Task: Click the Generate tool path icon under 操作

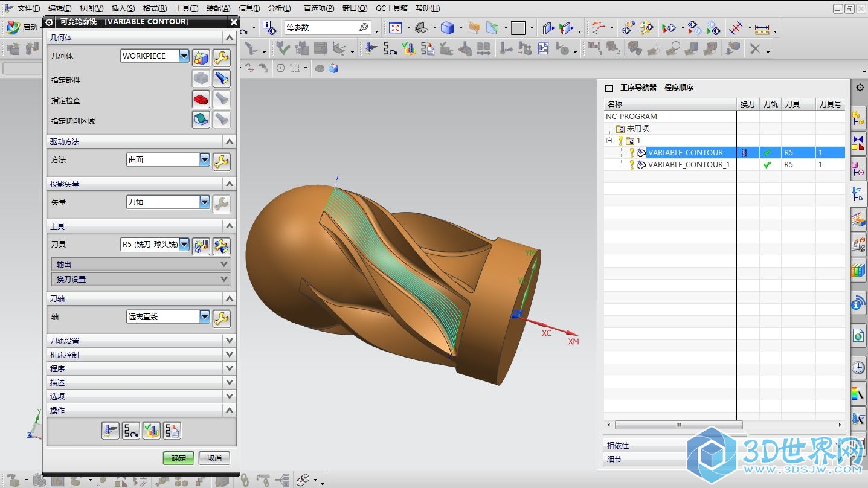Action: [x=111, y=431]
